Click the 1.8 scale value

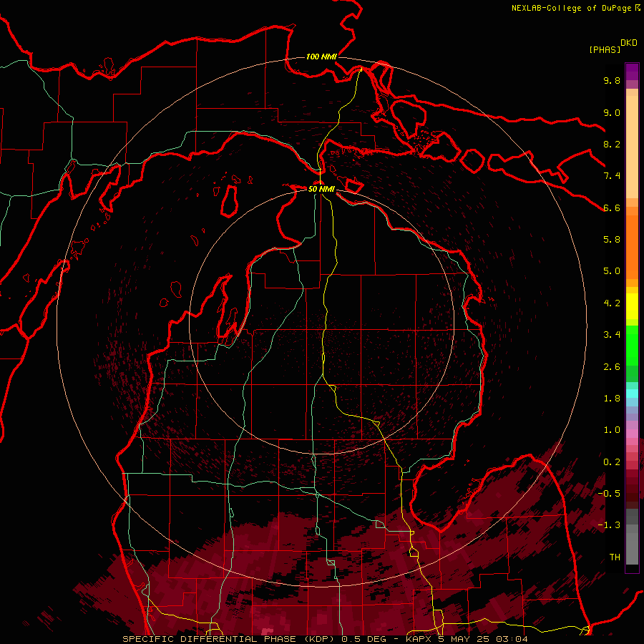coord(612,399)
